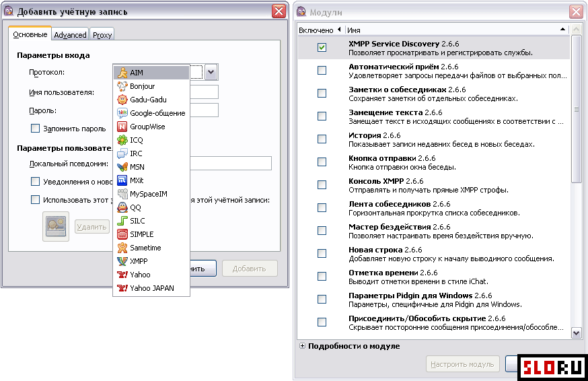Expand Подробности о модуле section

[302, 346]
